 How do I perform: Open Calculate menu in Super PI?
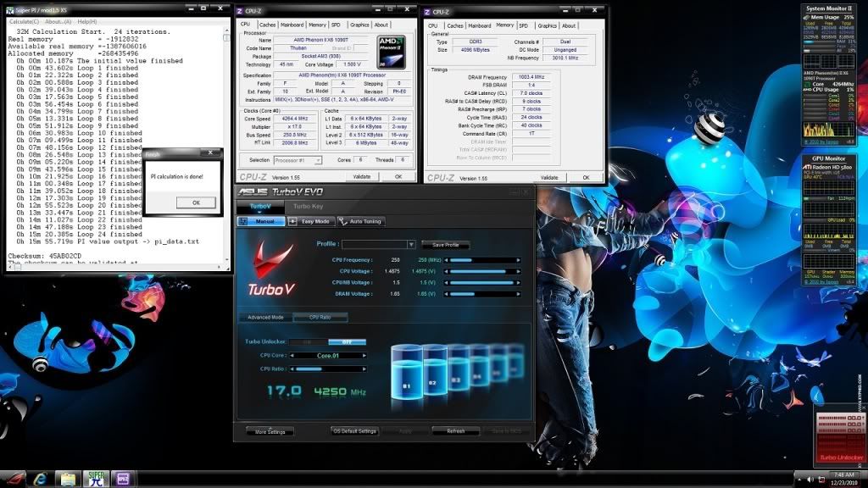pyautogui.click(x=24, y=21)
